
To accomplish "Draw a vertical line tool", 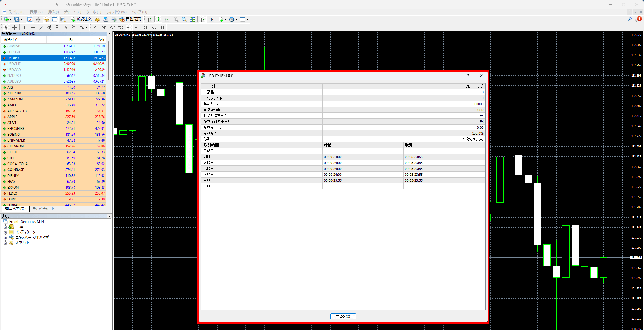I will 24,27.
